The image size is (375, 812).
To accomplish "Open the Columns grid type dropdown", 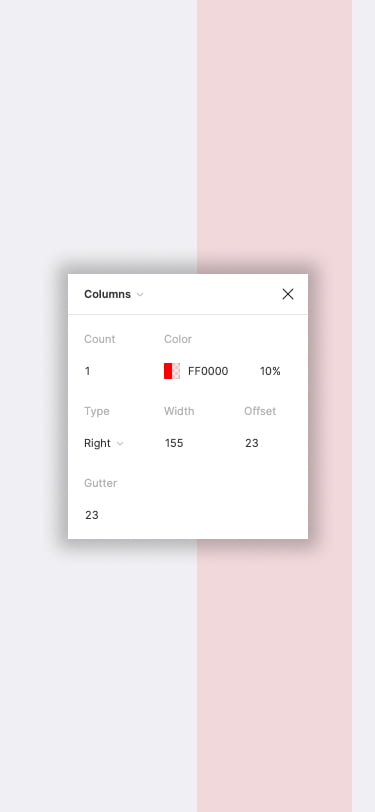I will (113, 294).
